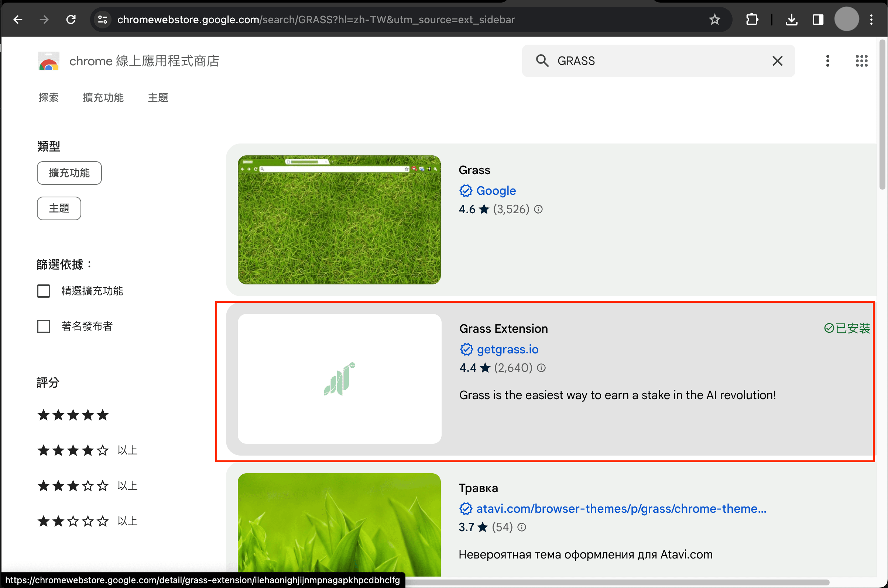Click the info icon beside the 3,526 ratings
This screenshot has height=588, width=888.
click(538, 209)
